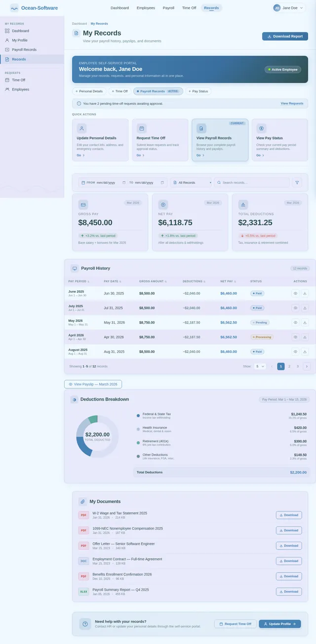Expand the Jane Doe account menu
Viewport: 316px width, 644px height.
pyautogui.click(x=289, y=8)
